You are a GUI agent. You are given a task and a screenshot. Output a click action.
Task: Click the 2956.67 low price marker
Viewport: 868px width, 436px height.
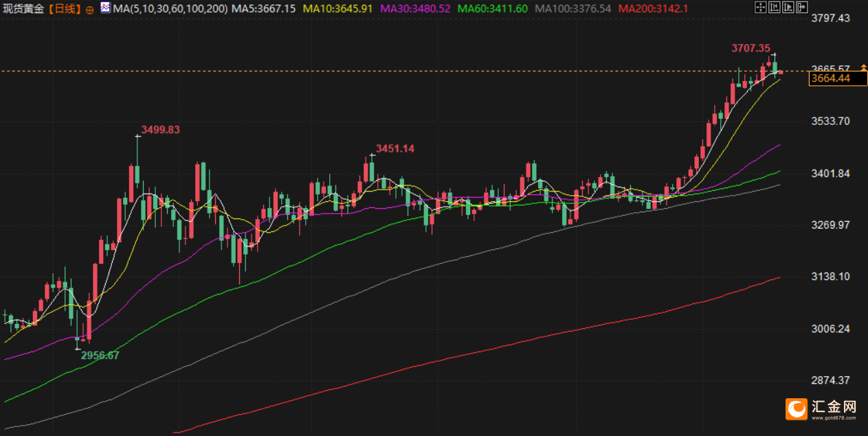100,356
